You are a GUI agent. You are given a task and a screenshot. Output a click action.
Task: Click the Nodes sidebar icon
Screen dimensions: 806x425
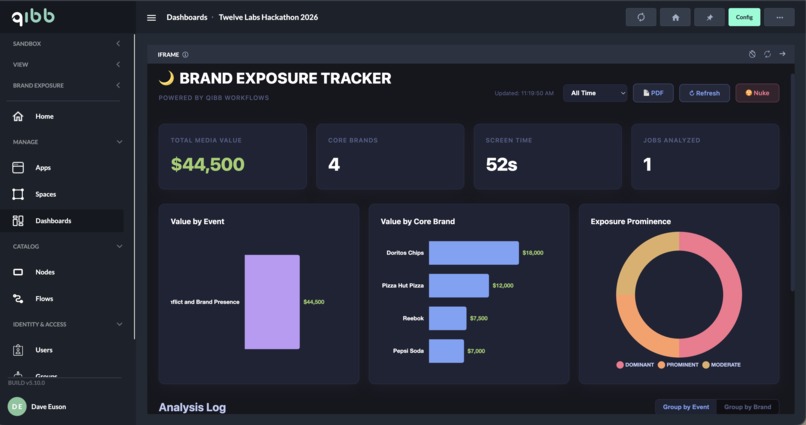coord(18,272)
